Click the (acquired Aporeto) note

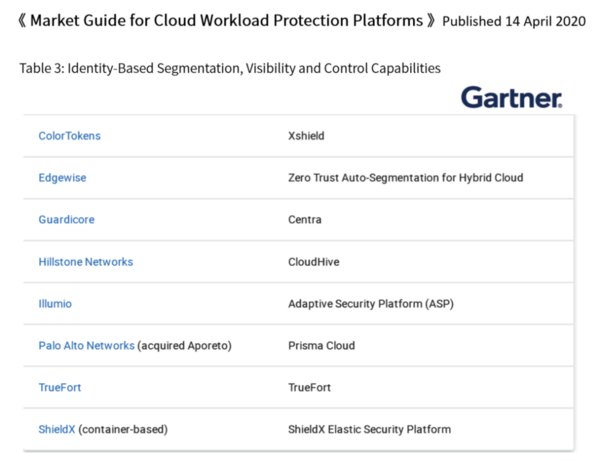point(184,345)
